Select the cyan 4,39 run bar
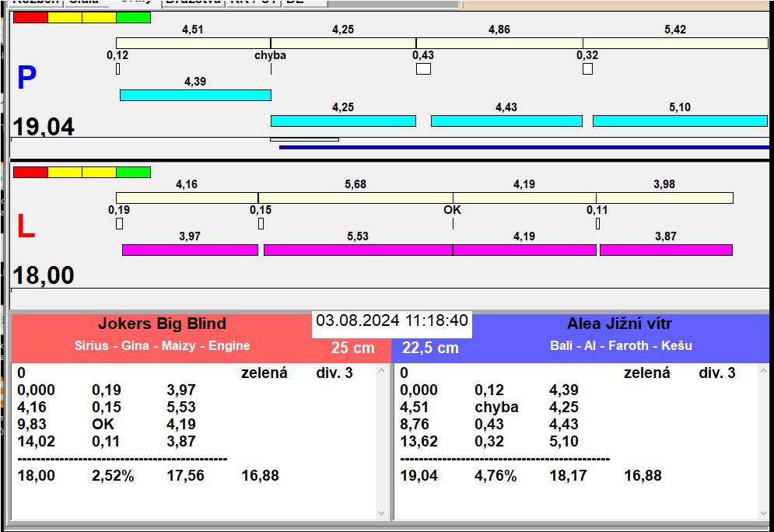 195,95
